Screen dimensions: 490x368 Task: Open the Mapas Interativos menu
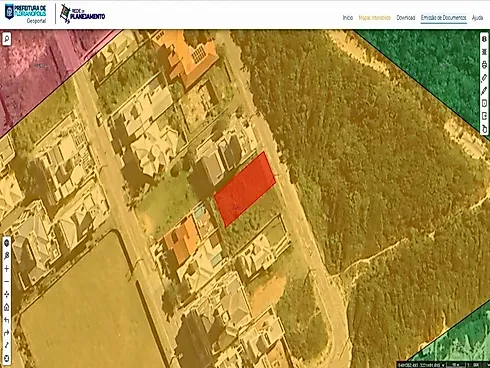point(374,18)
